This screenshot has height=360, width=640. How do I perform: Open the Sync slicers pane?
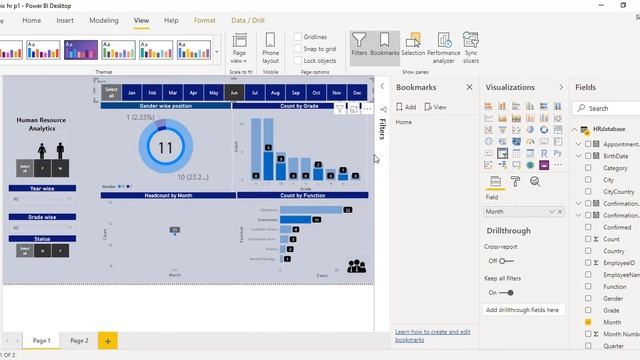click(x=471, y=48)
